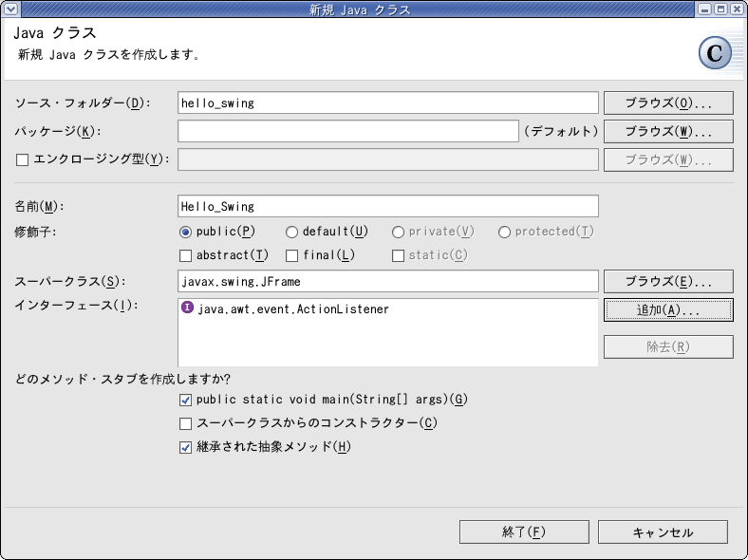Image resolution: width=748 pixels, height=560 pixels.
Task: Click the スーパークラス field with javax.swing.JFrame
Action: pos(388,282)
